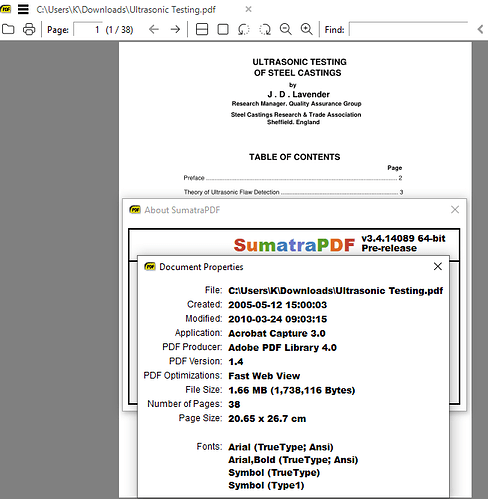The image size is (488, 499).
Task: Click Arial (TrueType; Ansi) font entry
Action: pyautogui.click(x=281, y=447)
